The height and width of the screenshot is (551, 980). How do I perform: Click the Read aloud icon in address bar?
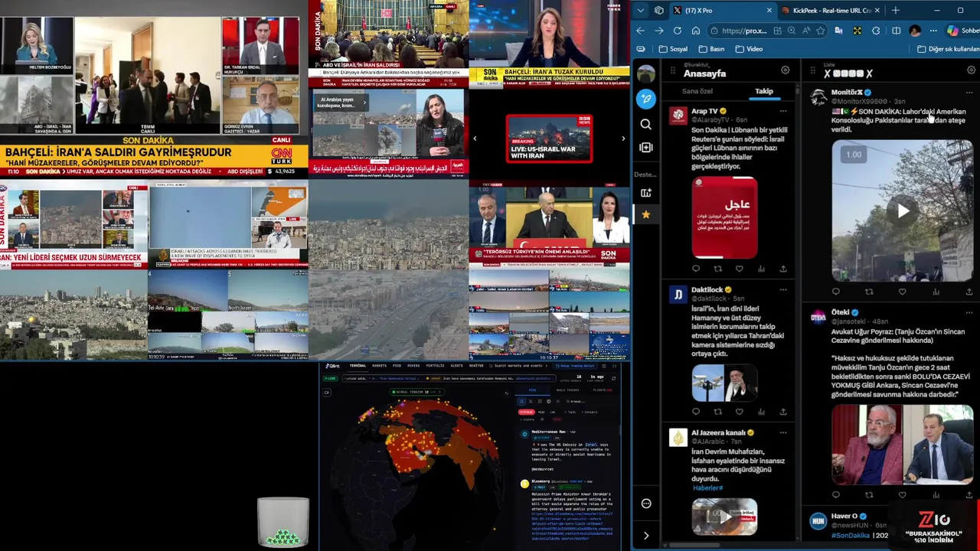pyautogui.click(x=806, y=31)
